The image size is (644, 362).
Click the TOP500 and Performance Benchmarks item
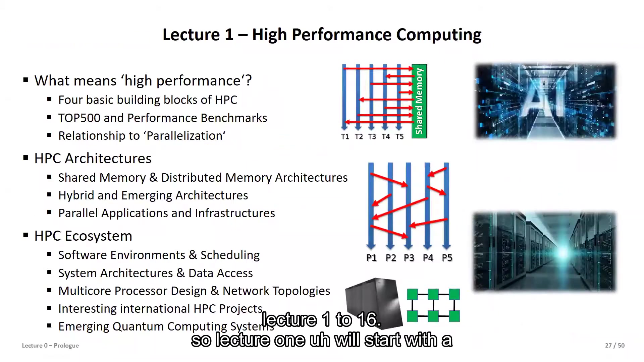pyautogui.click(x=162, y=117)
